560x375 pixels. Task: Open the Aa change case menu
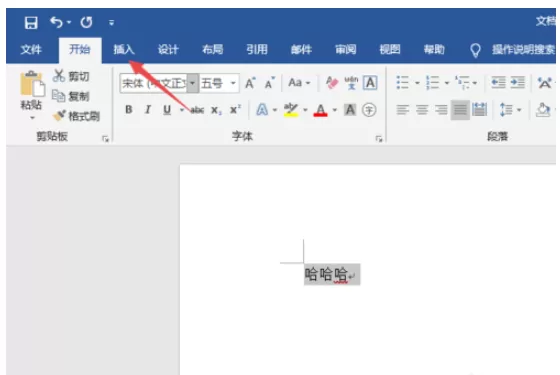(x=299, y=83)
